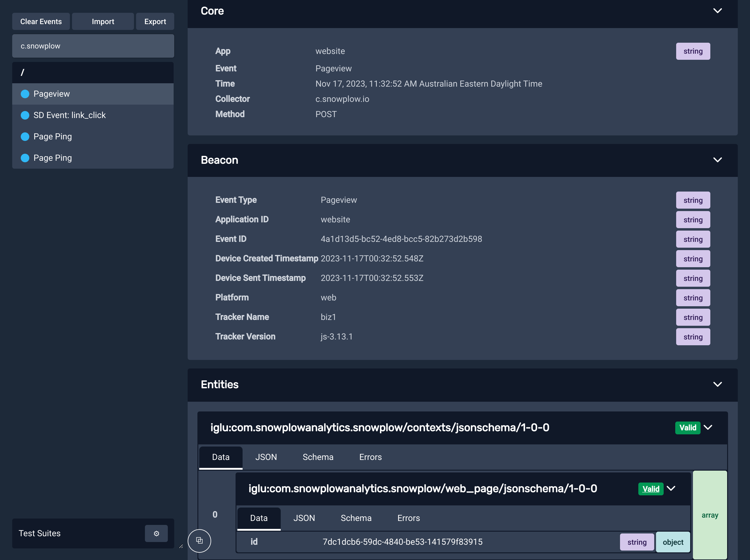Open the inner web_page Errors tab
The height and width of the screenshot is (560, 750).
[x=408, y=518]
